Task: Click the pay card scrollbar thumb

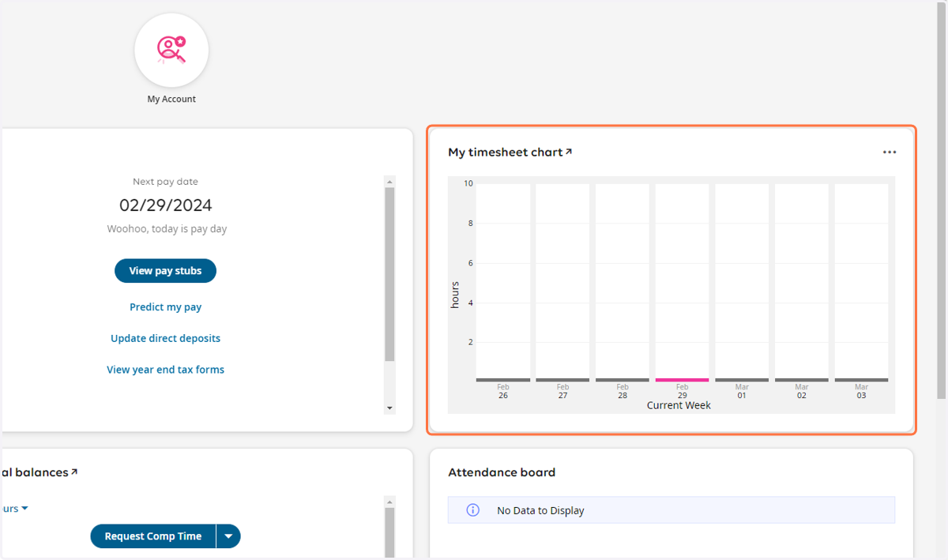Action: tap(389, 275)
